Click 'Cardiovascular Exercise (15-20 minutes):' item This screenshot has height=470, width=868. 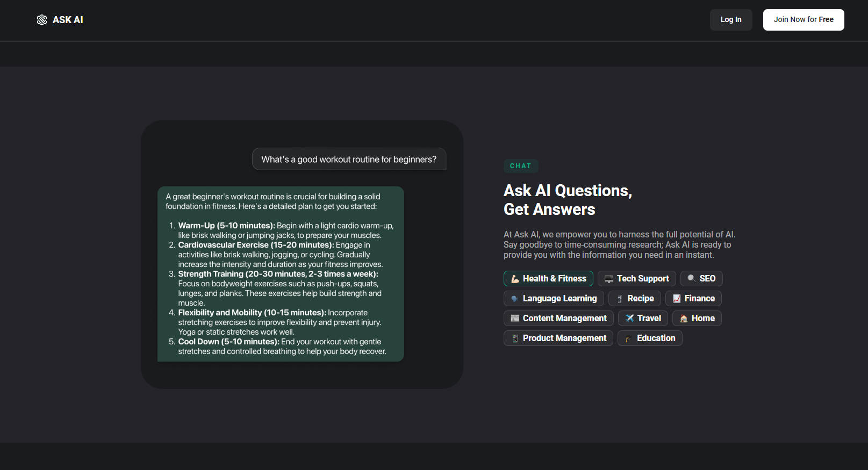[x=256, y=245]
